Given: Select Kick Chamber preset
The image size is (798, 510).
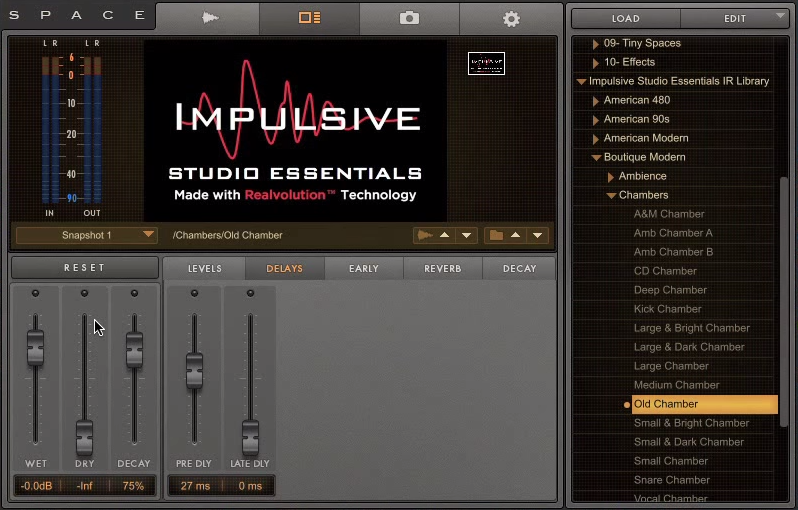Looking at the screenshot, I should 667,309.
